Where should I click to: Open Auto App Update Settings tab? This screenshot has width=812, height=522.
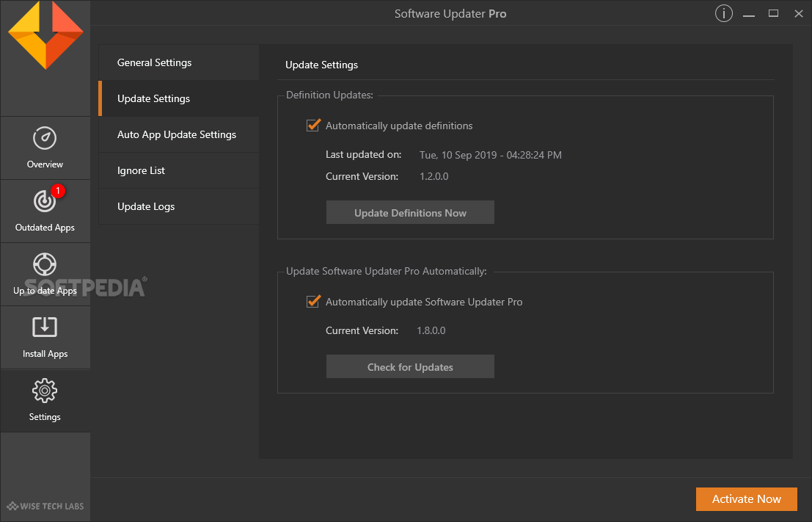click(179, 134)
